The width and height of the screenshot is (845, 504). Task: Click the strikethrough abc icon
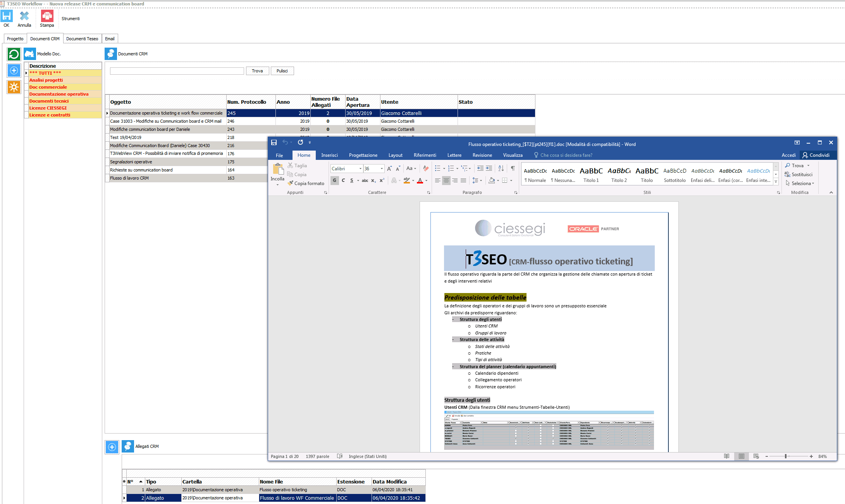click(365, 180)
